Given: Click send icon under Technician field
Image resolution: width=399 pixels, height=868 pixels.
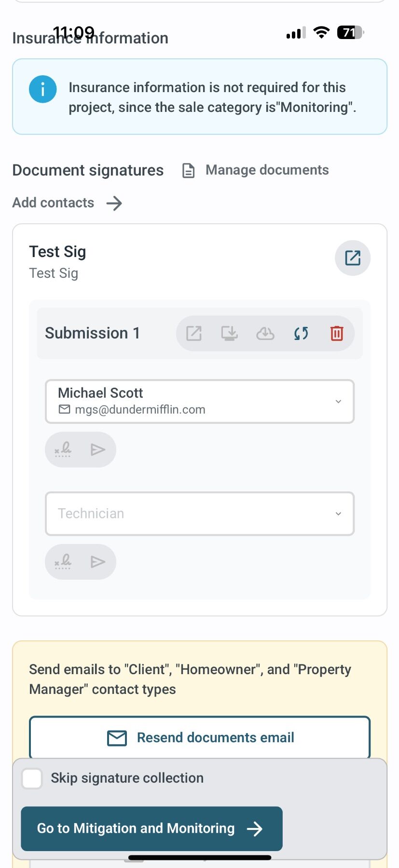Looking at the screenshot, I should pyautogui.click(x=98, y=561).
